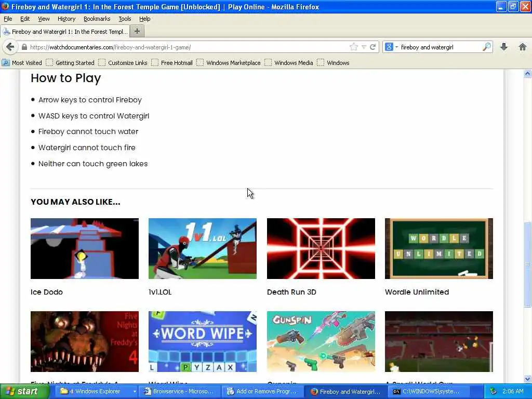The image size is (532, 399).
Task: Open the View menu
Action: coord(44,19)
